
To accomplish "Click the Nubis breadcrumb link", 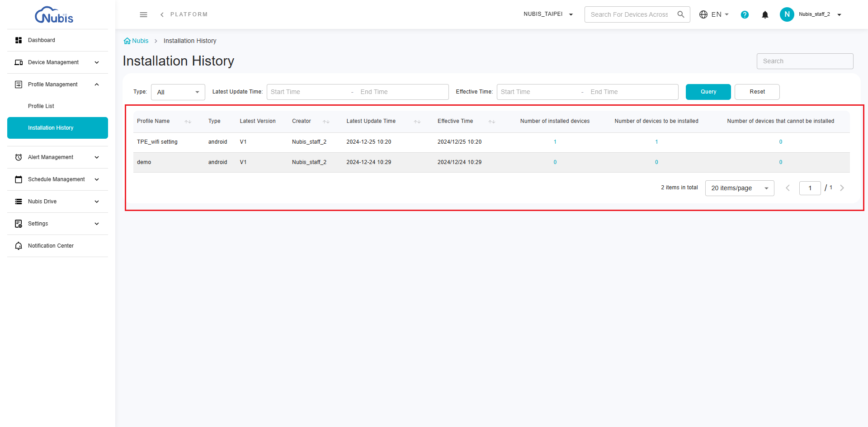I will click(140, 41).
